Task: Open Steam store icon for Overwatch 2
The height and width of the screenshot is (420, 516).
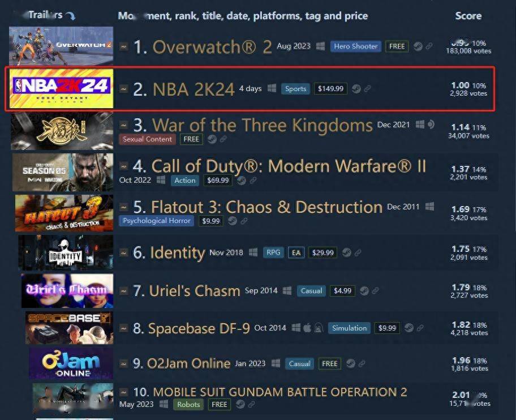Action: pyautogui.click(x=418, y=46)
